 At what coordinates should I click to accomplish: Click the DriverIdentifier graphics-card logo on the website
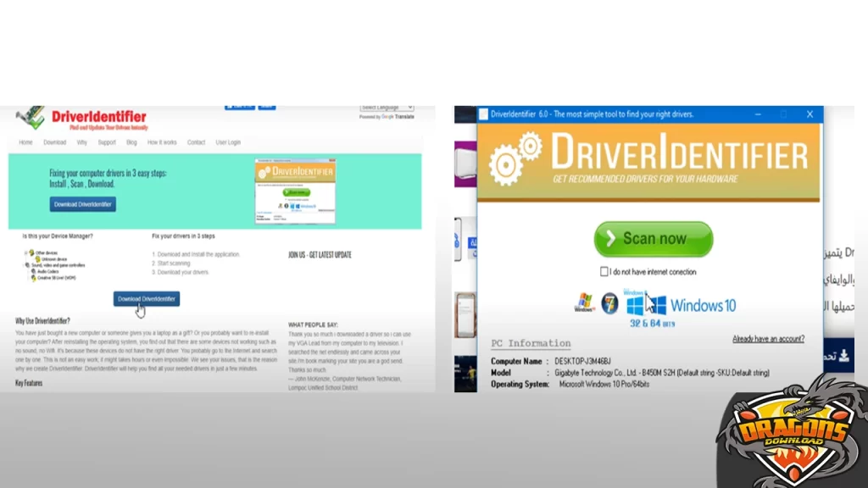31,115
